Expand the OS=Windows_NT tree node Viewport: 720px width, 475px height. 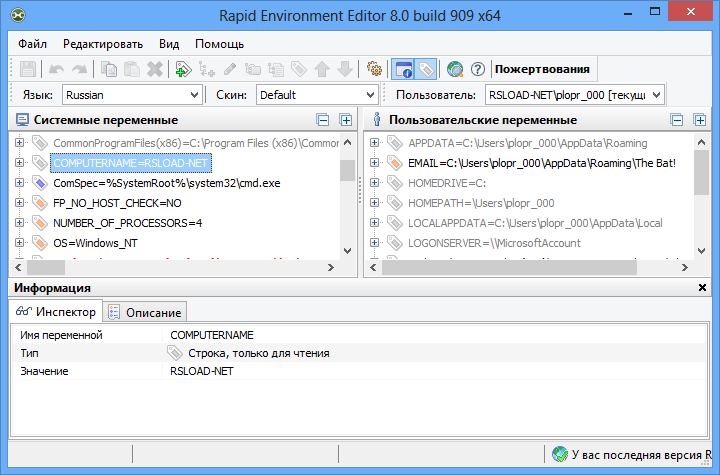point(19,243)
